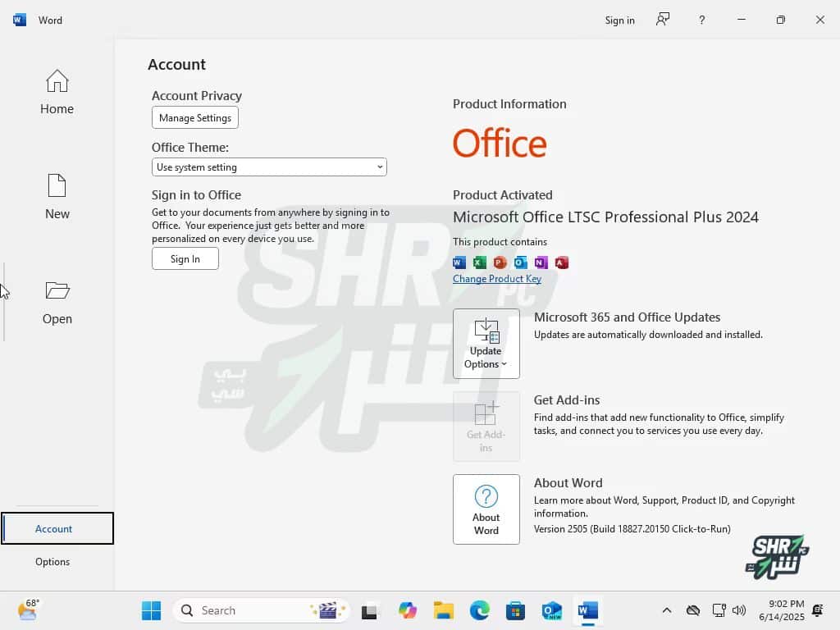The width and height of the screenshot is (840, 630).
Task: Launch Copilot from the taskbar
Action: pos(407,610)
